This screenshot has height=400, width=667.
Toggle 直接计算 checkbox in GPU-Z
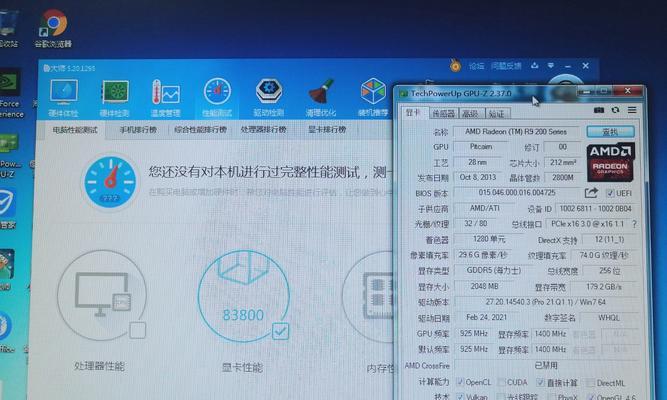[540, 382]
